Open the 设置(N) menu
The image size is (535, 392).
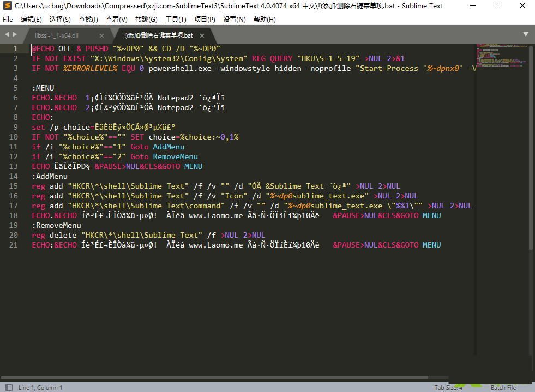(235, 20)
